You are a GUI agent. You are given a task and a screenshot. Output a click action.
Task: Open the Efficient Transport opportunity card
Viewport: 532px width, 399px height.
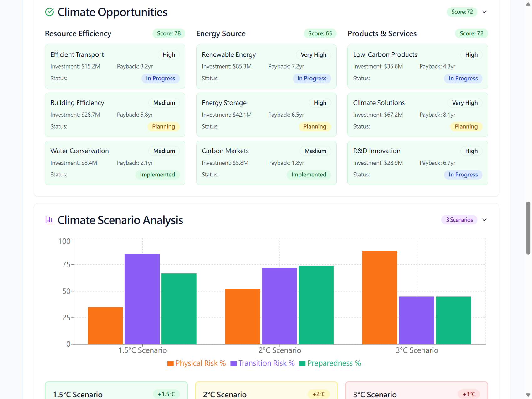(x=115, y=66)
